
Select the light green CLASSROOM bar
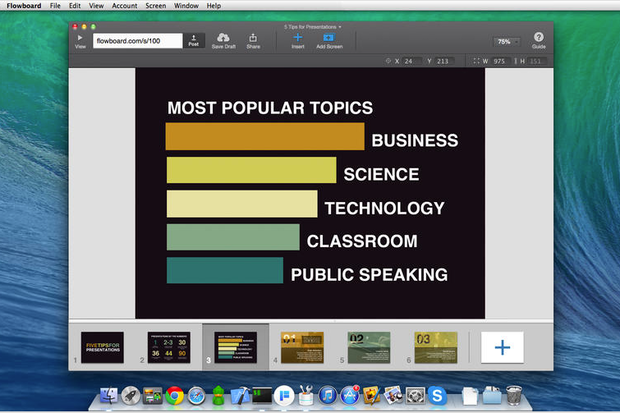(x=233, y=237)
